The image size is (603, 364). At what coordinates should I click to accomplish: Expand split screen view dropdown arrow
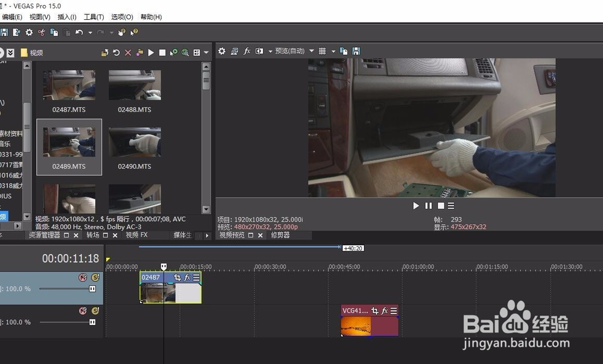coord(270,51)
